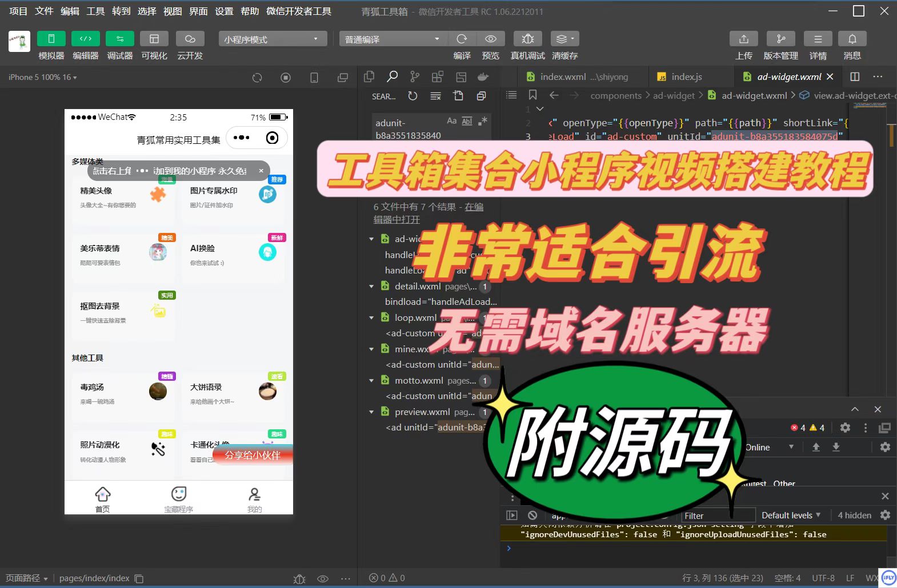
Task: Open the Docker whale sidebar icon
Action: point(483,76)
